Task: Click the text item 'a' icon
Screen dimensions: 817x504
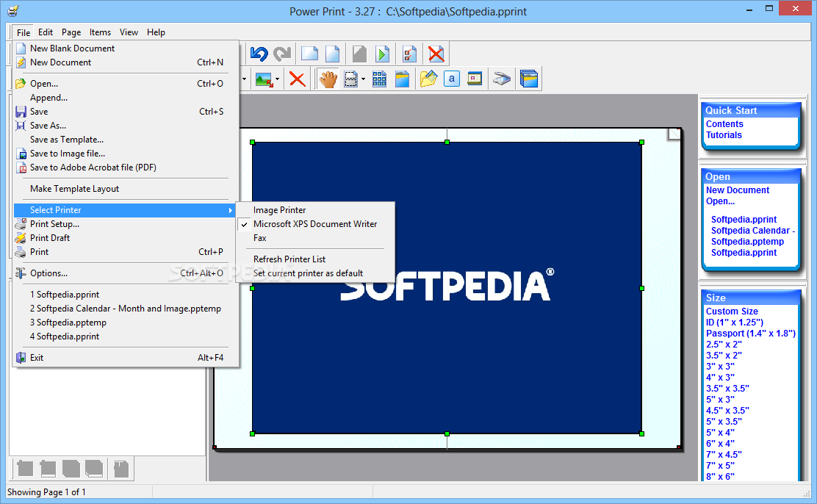Action: [452, 79]
